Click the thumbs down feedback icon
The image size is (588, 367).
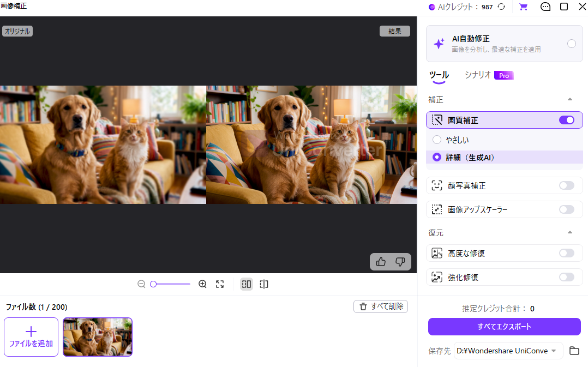point(400,262)
